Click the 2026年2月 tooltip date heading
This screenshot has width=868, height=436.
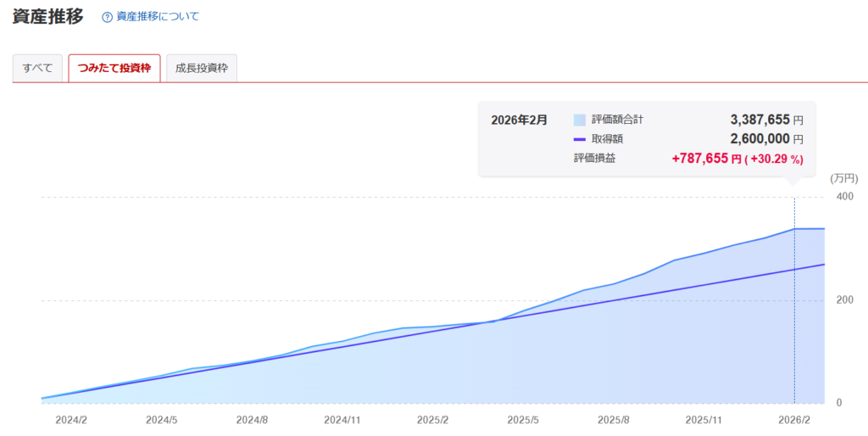[519, 120]
